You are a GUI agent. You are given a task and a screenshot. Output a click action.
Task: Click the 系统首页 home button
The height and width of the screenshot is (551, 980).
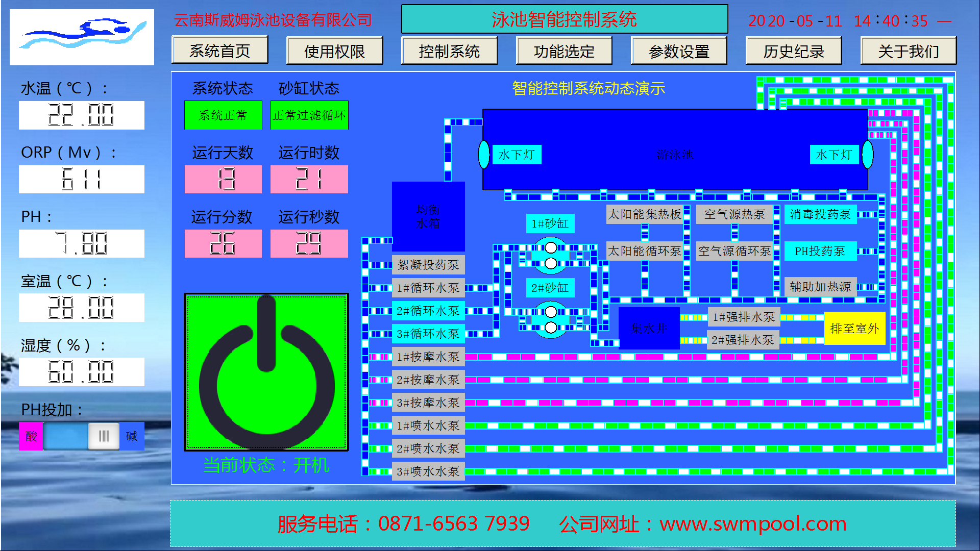click(220, 51)
